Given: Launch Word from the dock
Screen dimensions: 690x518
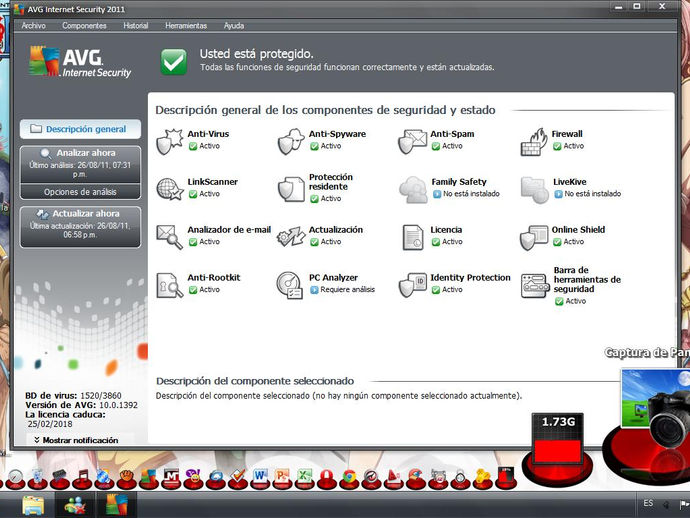Looking at the screenshot, I should pos(260,479).
